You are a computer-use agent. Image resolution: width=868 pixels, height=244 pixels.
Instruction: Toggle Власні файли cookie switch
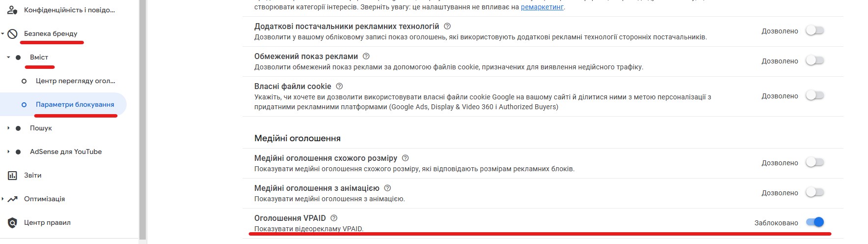tap(815, 95)
